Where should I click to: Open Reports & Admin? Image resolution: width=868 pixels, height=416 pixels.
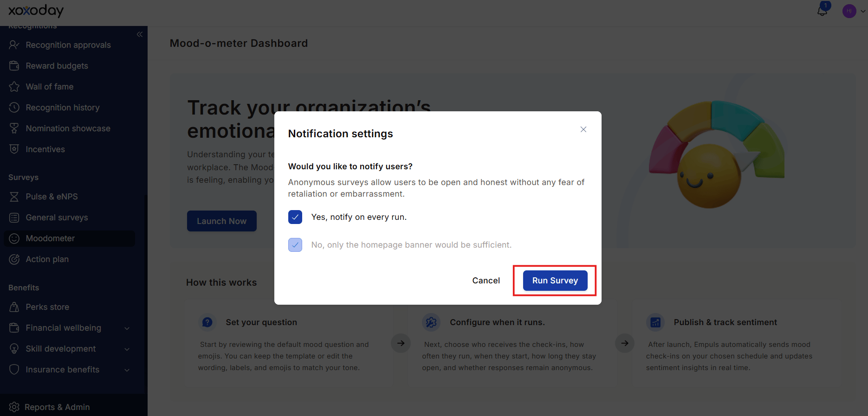(x=57, y=407)
